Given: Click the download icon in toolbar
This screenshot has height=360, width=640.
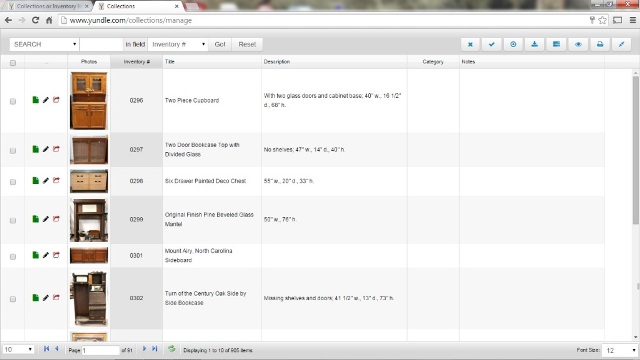Looking at the screenshot, I should coord(535,44).
